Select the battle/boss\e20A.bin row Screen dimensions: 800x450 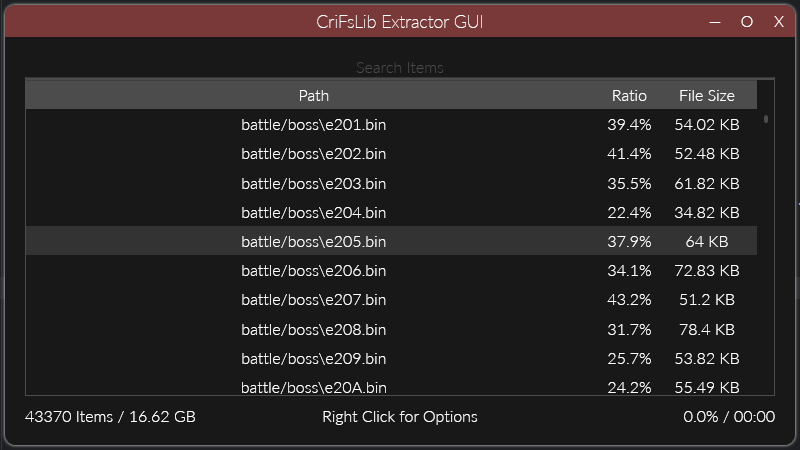(313, 386)
